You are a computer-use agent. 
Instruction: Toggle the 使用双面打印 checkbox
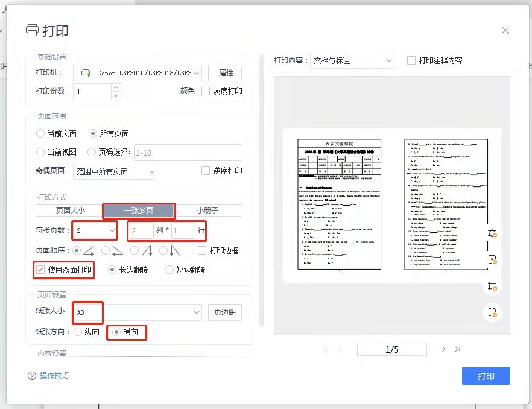click(x=40, y=270)
